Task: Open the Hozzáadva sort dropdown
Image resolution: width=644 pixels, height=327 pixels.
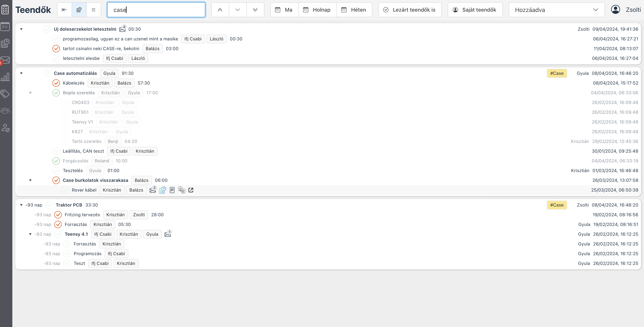Action: pyautogui.click(x=556, y=10)
